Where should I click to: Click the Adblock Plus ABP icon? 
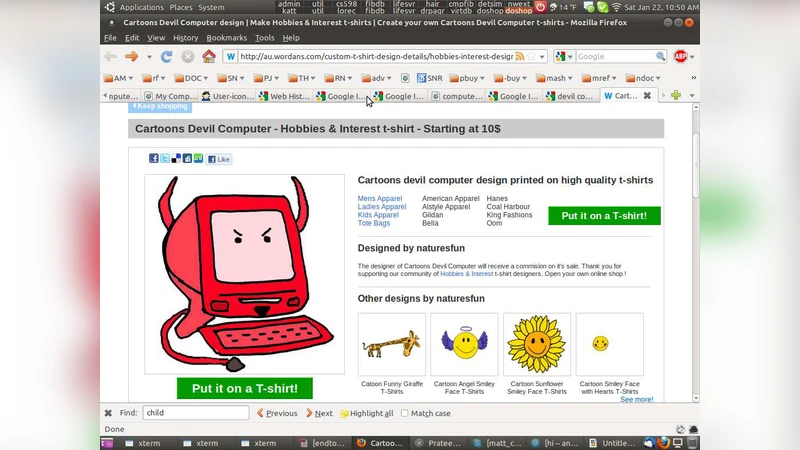point(681,57)
